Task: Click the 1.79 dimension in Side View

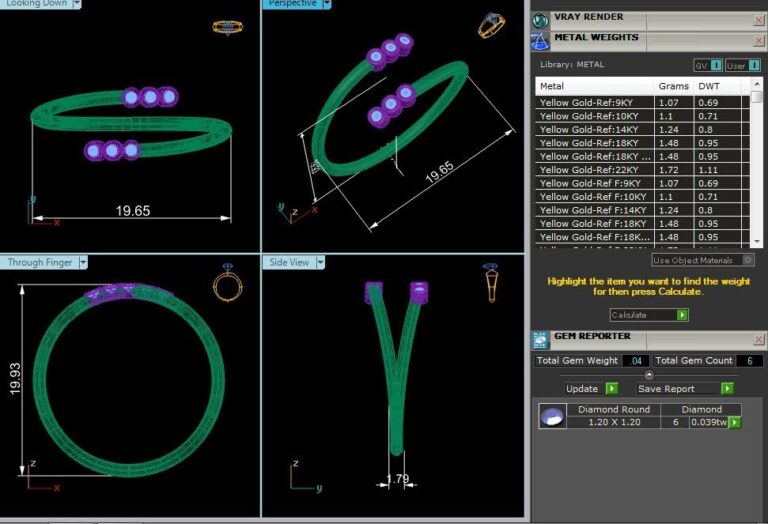Action: click(x=397, y=478)
